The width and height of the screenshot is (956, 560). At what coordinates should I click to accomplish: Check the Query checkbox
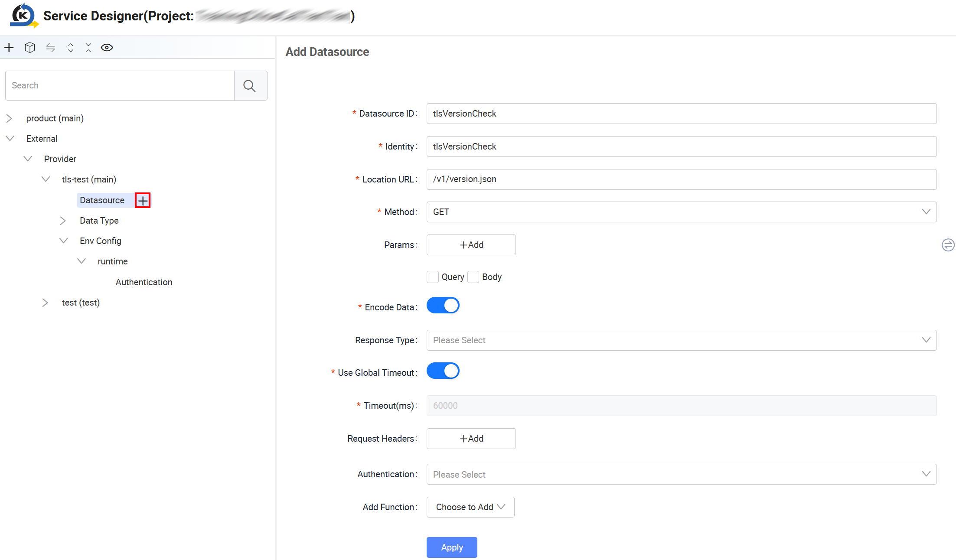[433, 277]
